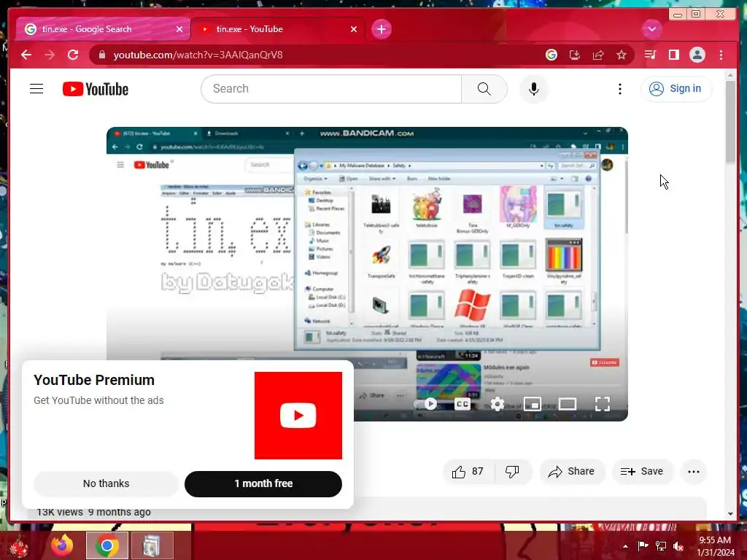This screenshot has width=747, height=560.
Task: Focus the YouTube search box
Action: (x=331, y=88)
